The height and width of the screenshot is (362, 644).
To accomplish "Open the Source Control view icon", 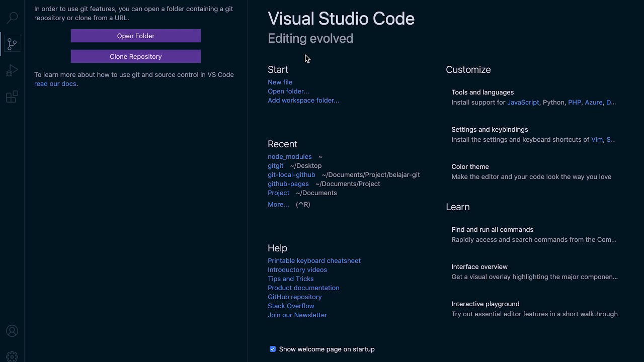I will point(12,44).
